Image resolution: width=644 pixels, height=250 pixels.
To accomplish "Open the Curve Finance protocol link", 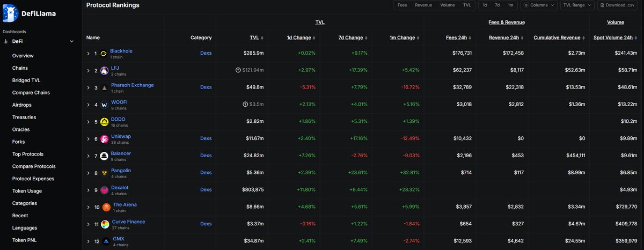I will click(129, 222).
